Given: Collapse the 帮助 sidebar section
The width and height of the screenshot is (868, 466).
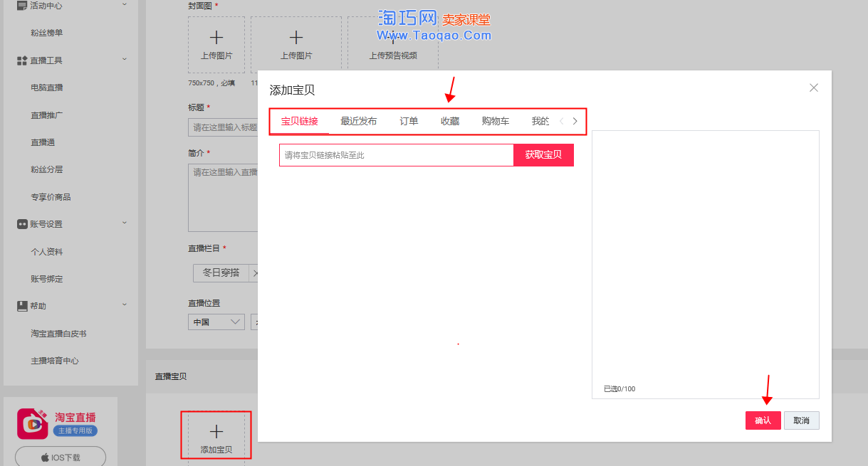Looking at the screenshot, I should point(125,305).
